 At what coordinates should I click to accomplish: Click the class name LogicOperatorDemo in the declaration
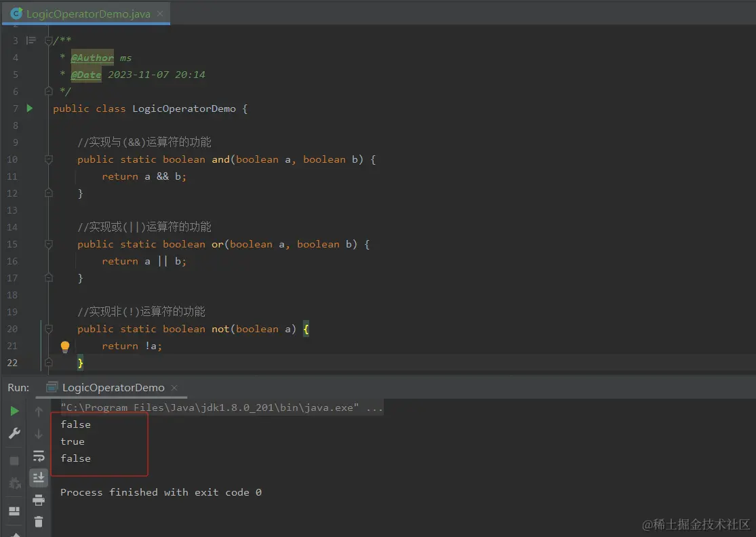[x=184, y=108]
